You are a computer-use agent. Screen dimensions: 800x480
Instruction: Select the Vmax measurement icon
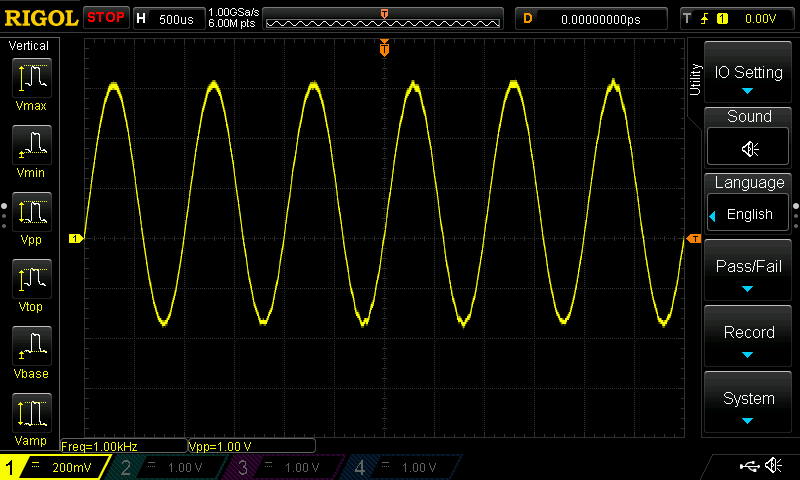point(31,79)
